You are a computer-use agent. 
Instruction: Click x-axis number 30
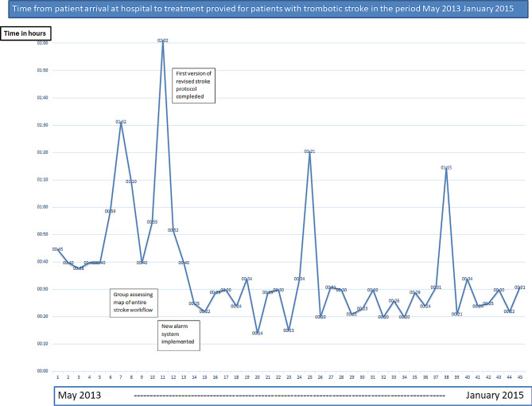(362, 377)
